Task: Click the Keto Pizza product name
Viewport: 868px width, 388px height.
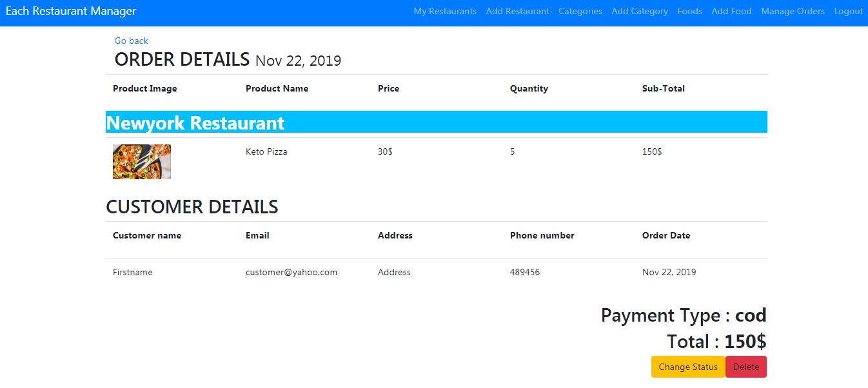Action: click(x=266, y=151)
